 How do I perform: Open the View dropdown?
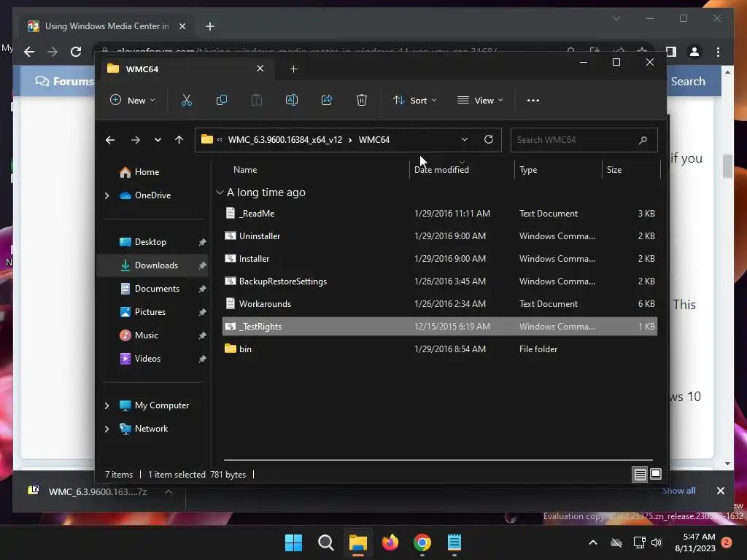(x=480, y=100)
